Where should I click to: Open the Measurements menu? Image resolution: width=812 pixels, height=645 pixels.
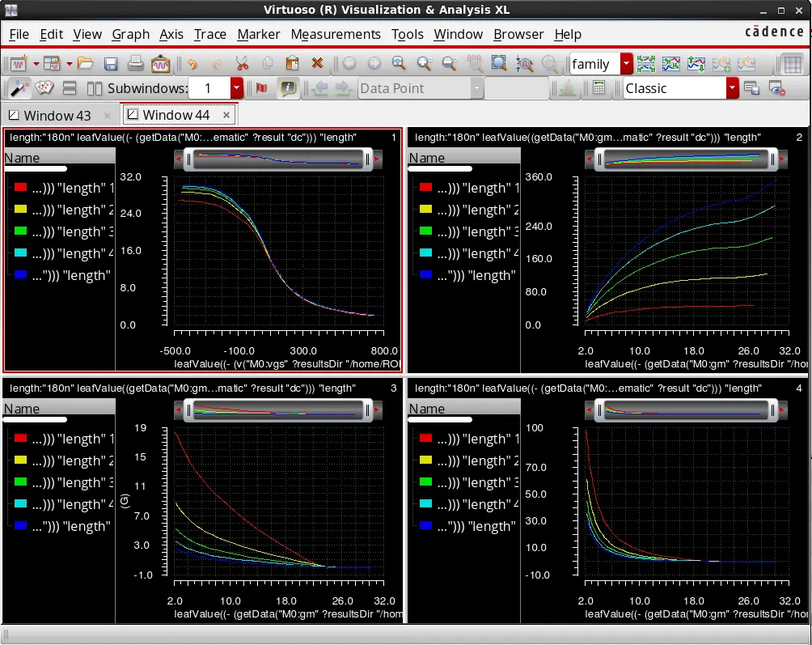click(336, 34)
